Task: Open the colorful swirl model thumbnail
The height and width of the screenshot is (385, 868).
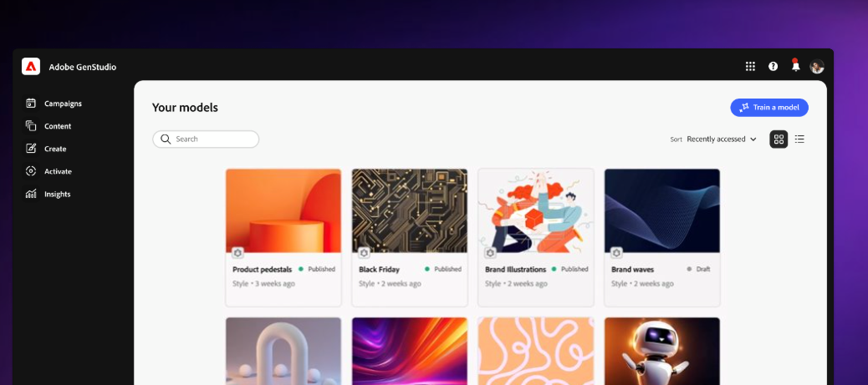Action: tap(410, 352)
